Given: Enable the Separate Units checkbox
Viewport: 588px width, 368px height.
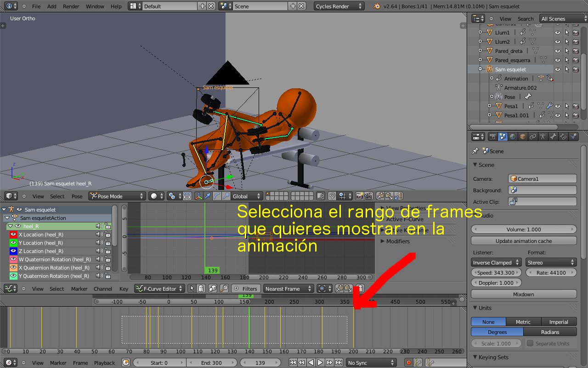Looking at the screenshot, I should tap(530, 343).
